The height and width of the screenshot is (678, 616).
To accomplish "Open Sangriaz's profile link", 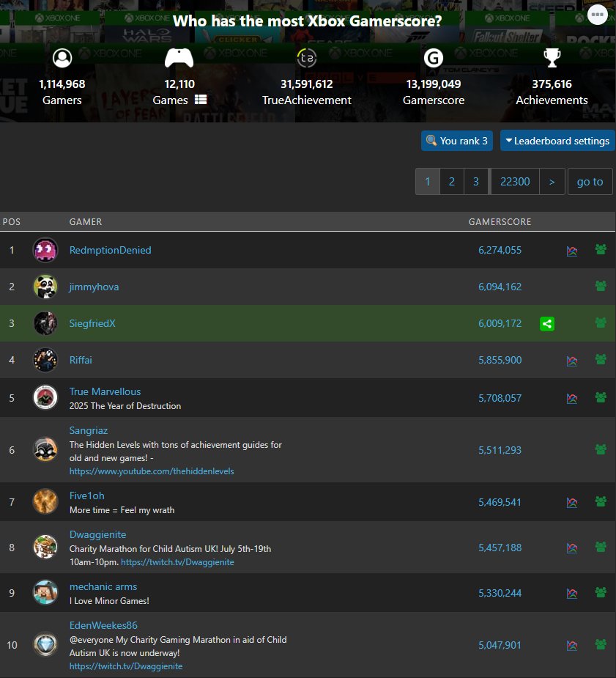I will (x=89, y=431).
